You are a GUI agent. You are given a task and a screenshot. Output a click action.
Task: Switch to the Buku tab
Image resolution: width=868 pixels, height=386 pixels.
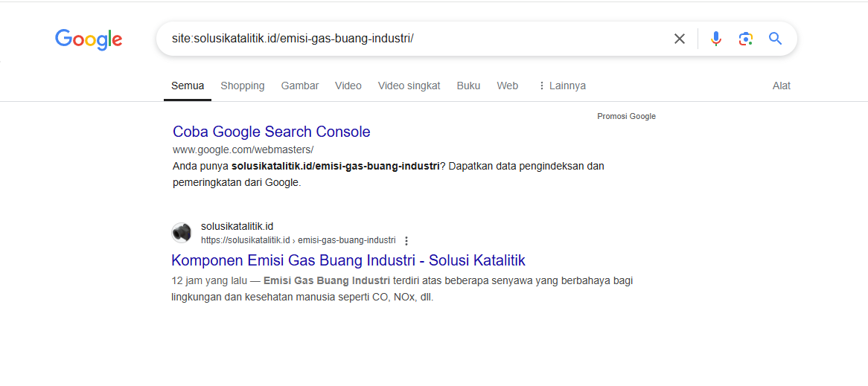tap(468, 86)
